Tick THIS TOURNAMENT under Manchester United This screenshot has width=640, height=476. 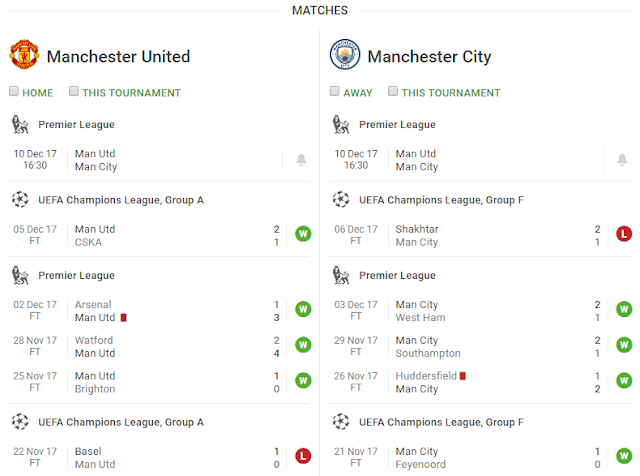tap(75, 92)
